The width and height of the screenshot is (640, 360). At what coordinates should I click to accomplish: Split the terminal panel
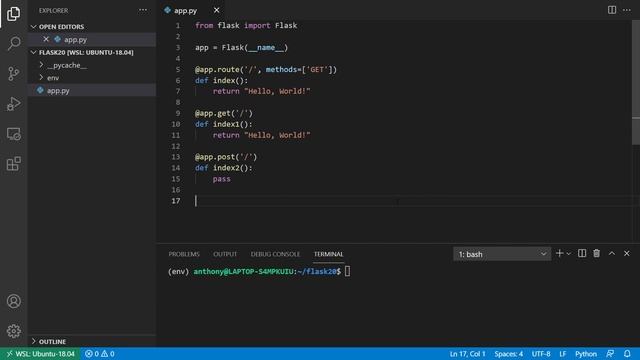tap(582, 253)
